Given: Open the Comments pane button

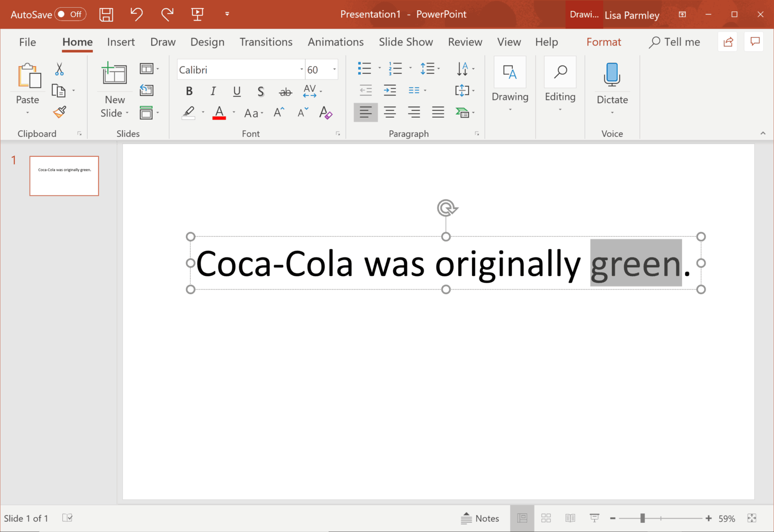Looking at the screenshot, I should click(754, 42).
